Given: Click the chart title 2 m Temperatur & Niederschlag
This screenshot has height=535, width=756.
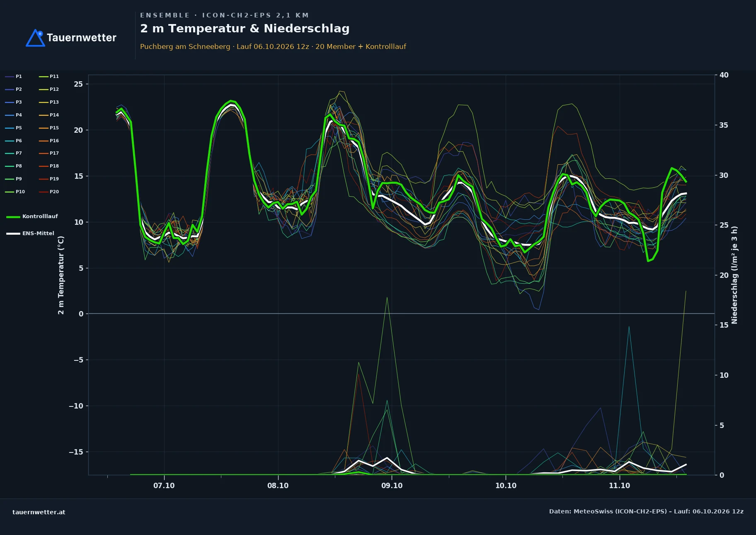Looking at the screenshot, I should click(245, 29).
